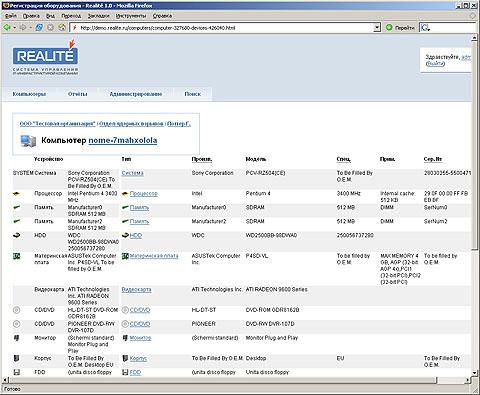The image size is (480, 395).
Task: Click the icon next to FDD link
Action: click(x=125, y=372)
